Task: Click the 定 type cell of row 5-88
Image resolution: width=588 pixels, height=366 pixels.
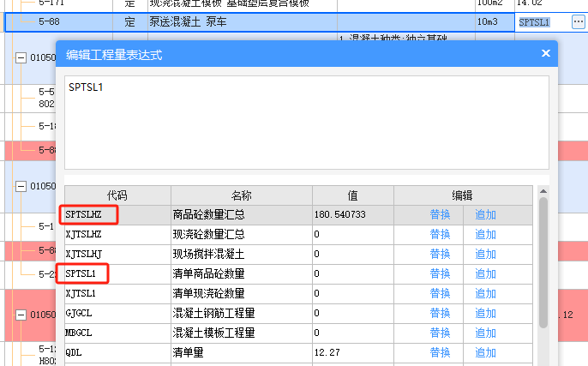Action: tap(130, 22)
